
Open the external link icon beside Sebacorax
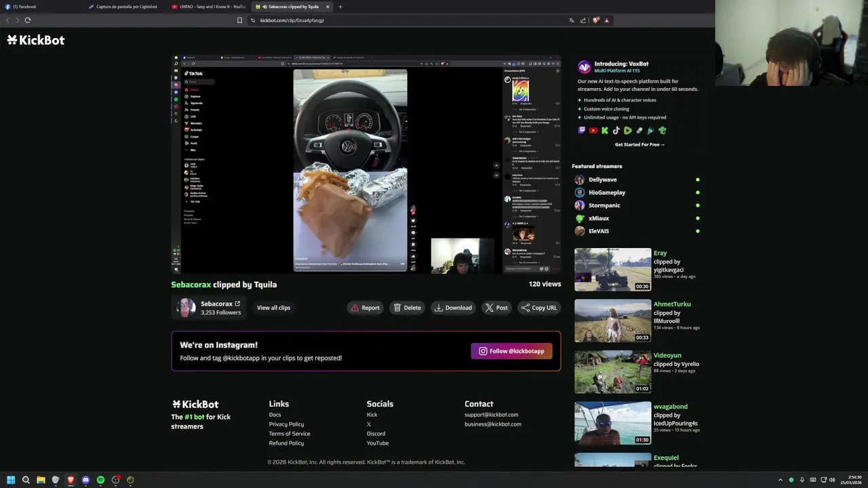tap(237, 304)
